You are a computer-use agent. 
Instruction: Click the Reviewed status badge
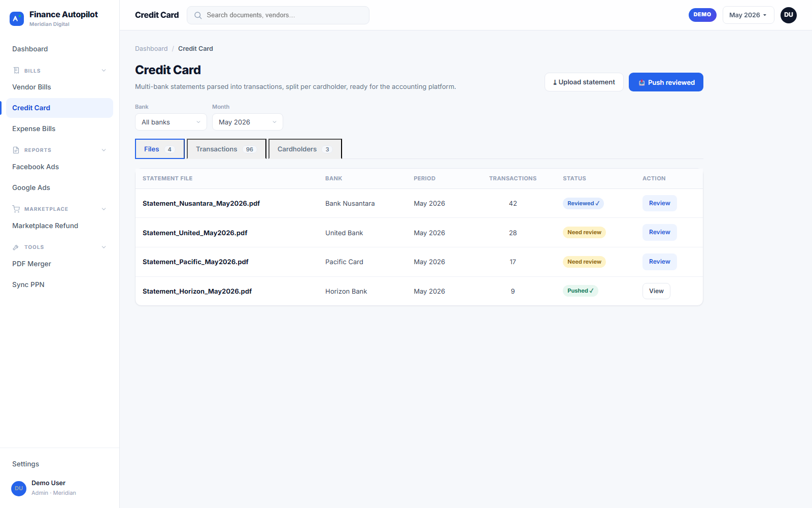tap(583, 203)
